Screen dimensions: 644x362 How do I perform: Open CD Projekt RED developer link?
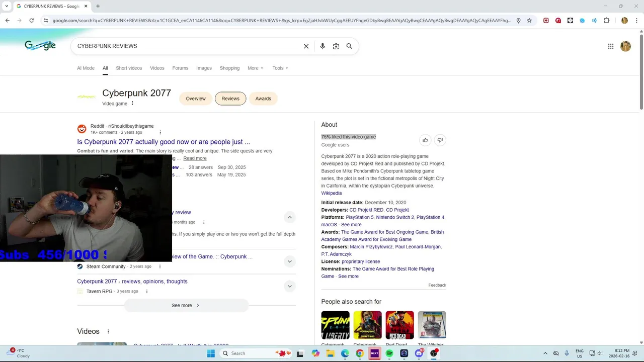[366, 210]
